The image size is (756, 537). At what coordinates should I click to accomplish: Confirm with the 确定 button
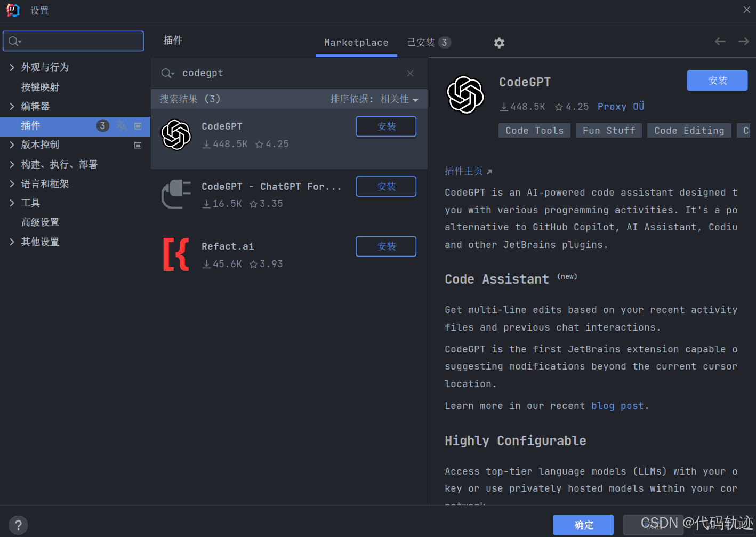click(583, 525)
